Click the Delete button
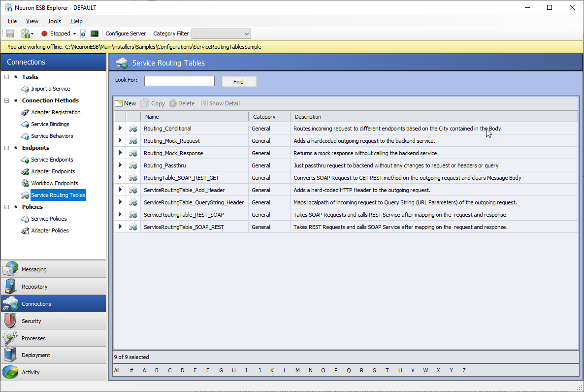The width and height of the screenshot is (584, 392). click(182, 103)
